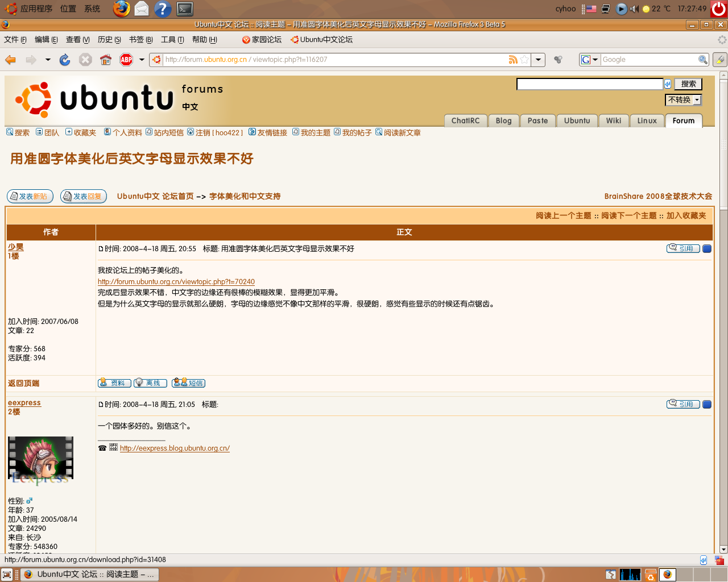Click 引用 quote button on 1楼 post
728x582 pixels.
tap(683, 248)
